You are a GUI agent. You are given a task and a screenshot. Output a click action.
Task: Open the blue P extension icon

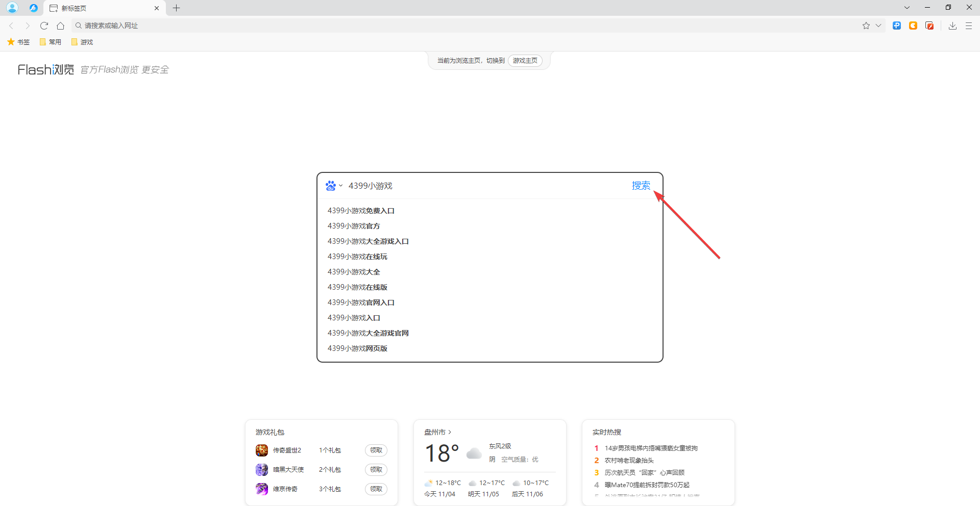click(897, 26)
